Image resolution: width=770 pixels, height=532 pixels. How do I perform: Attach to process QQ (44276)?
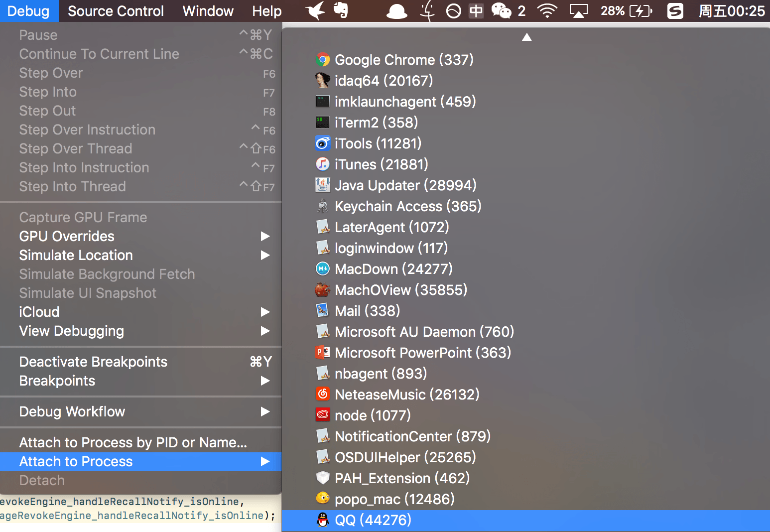click(526, 520)
